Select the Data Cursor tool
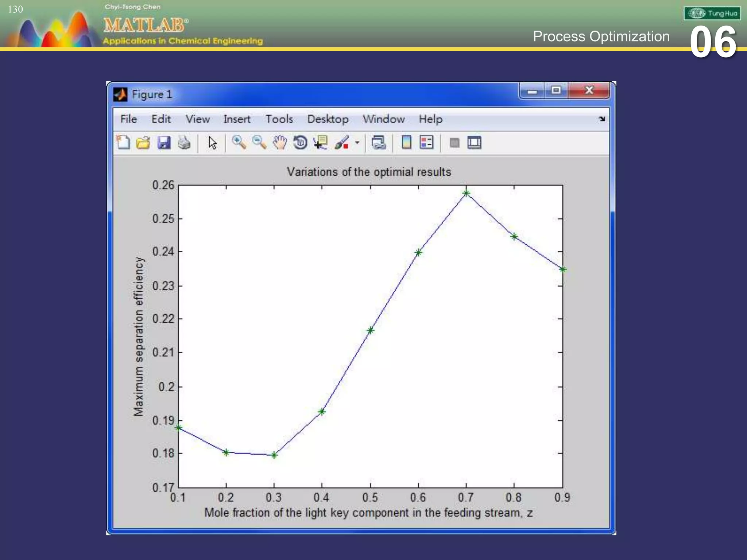747x560 pixels. [321, 143]
